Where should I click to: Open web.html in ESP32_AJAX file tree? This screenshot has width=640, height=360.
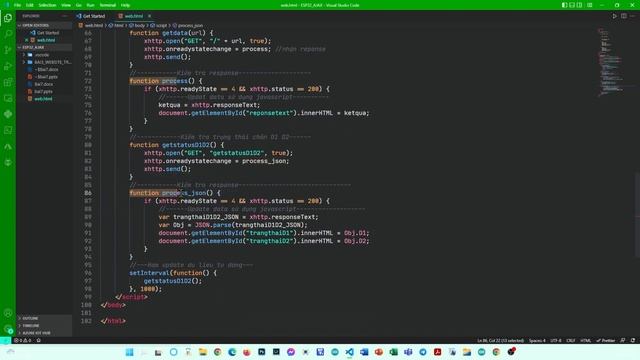pos(44,99)
